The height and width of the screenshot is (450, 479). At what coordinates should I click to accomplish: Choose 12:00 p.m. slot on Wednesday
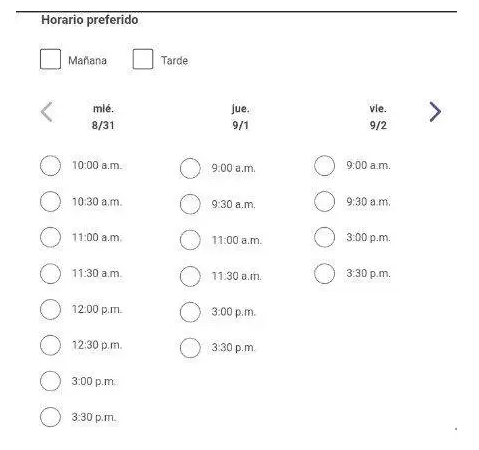pos(50,309)
